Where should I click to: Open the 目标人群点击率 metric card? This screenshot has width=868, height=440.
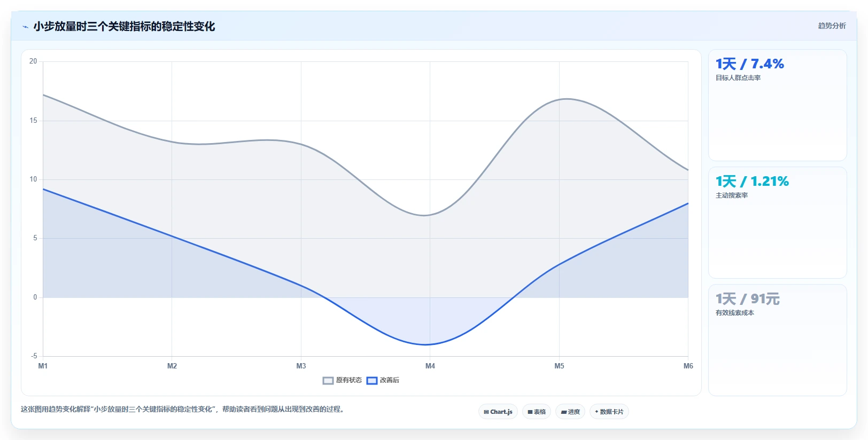click(x=777, y=105)
